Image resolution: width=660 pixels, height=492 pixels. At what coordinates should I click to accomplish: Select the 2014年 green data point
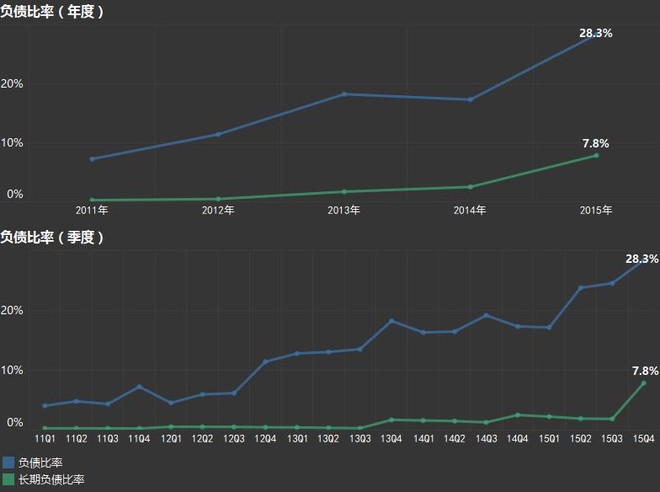pyautogui.click(x=470, y=187)
